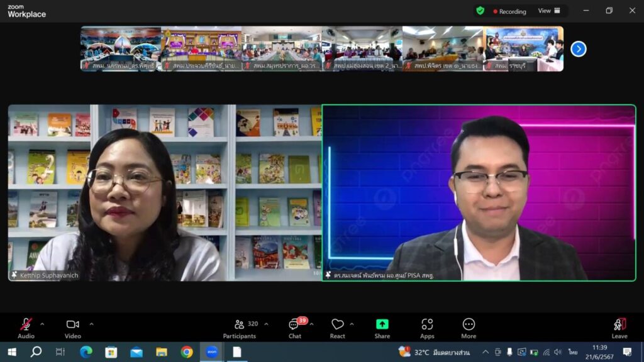644x362 pixels.
Task: Expand participants options arrow
Action: tap(266, 324)
